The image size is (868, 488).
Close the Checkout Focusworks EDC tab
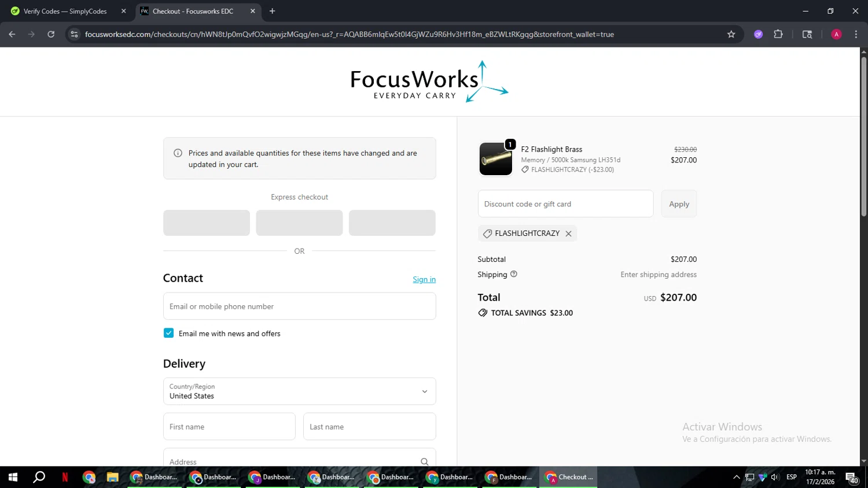253,11
